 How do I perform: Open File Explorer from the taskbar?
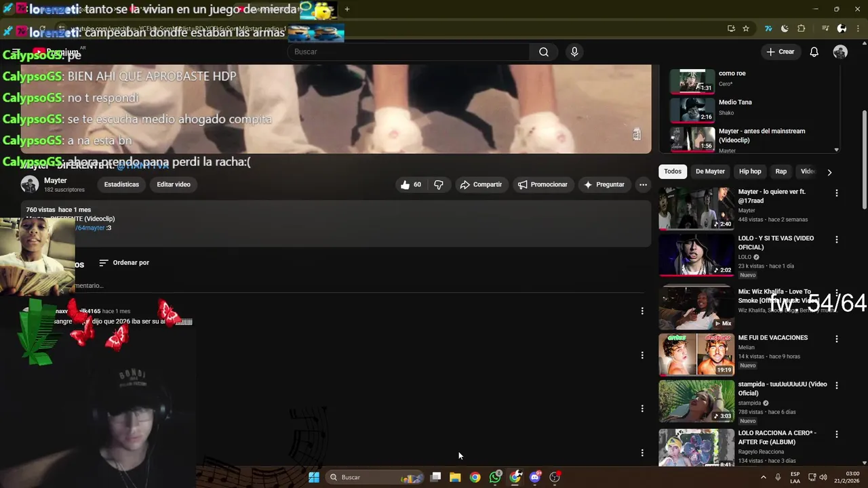pos(455,477)
